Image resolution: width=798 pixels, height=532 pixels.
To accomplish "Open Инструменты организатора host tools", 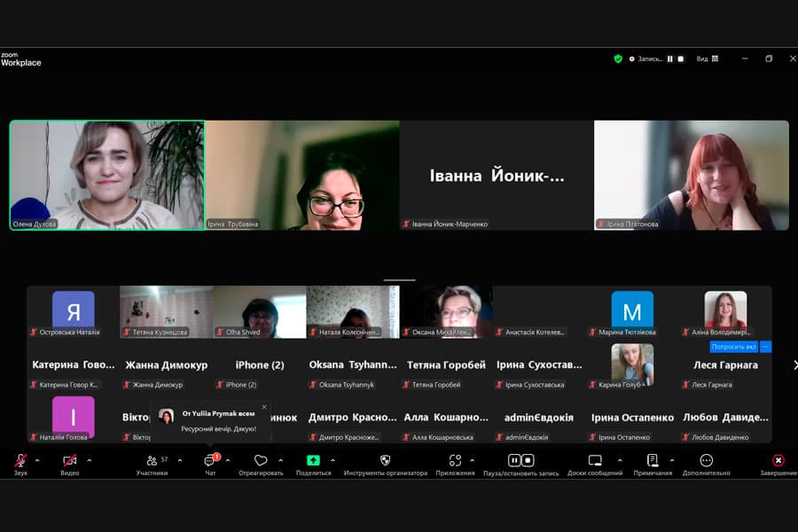I will click(x=385, y=462).
